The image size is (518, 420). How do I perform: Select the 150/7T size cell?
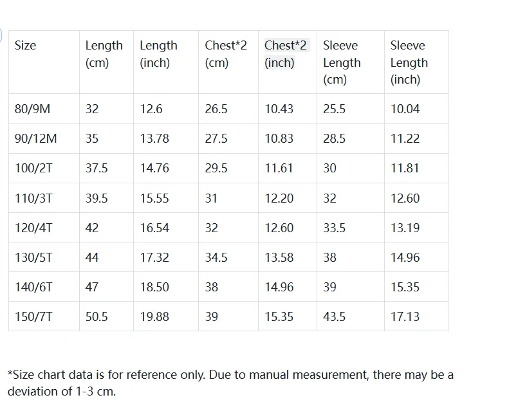click(x=34, y=317)
